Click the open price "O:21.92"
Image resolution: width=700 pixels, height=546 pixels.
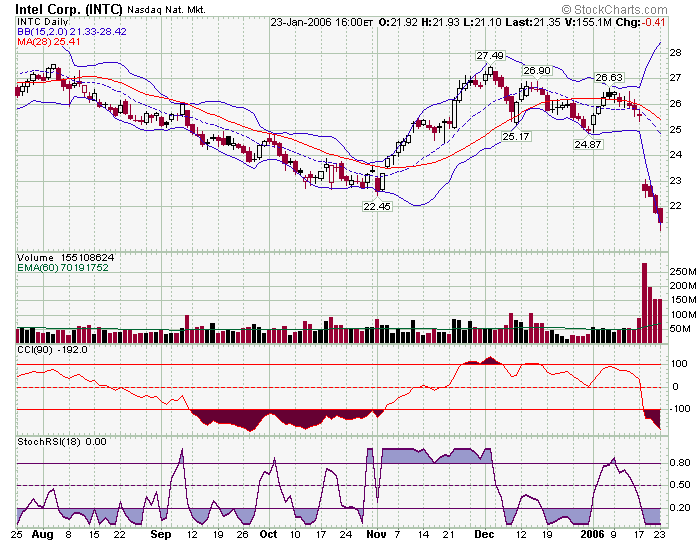click(x=398, y=22)
